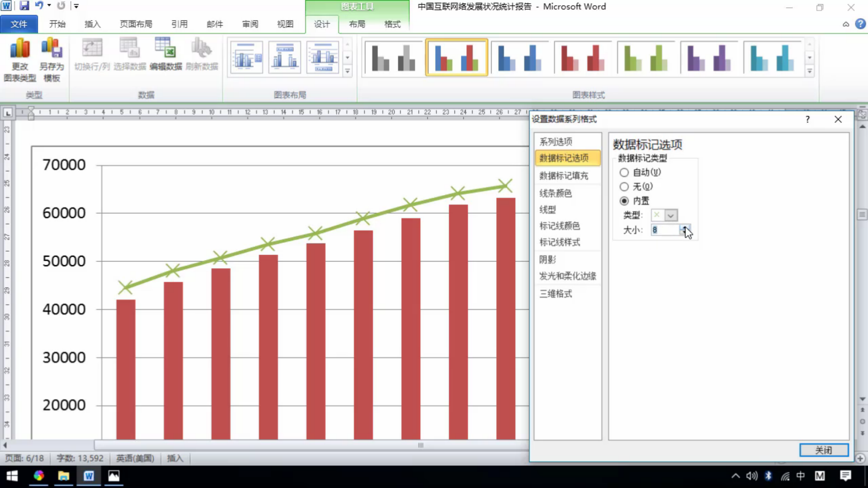The image size is (868, 488).
Task: Select the red chart style swatch
Action: point(582,57)
